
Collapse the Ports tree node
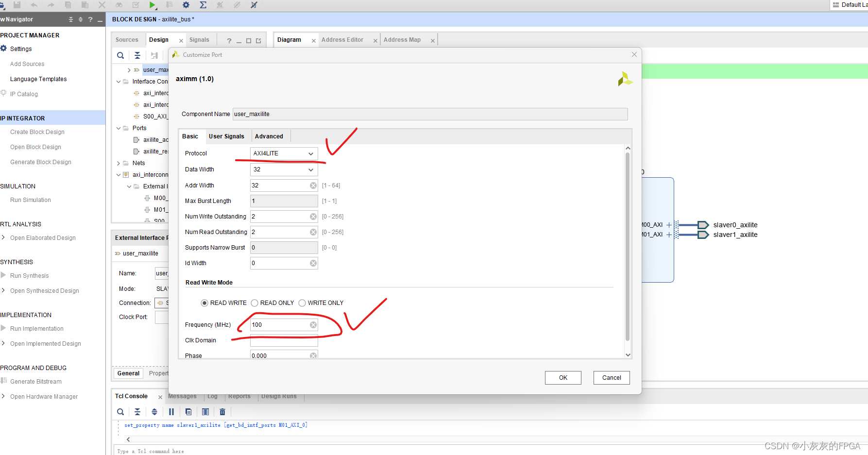119,128
